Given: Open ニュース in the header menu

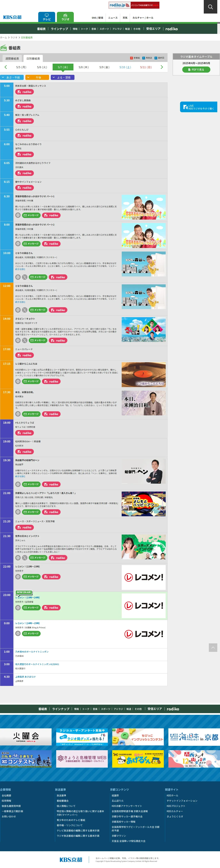Looking at the screenshot, I should point(113,18).
